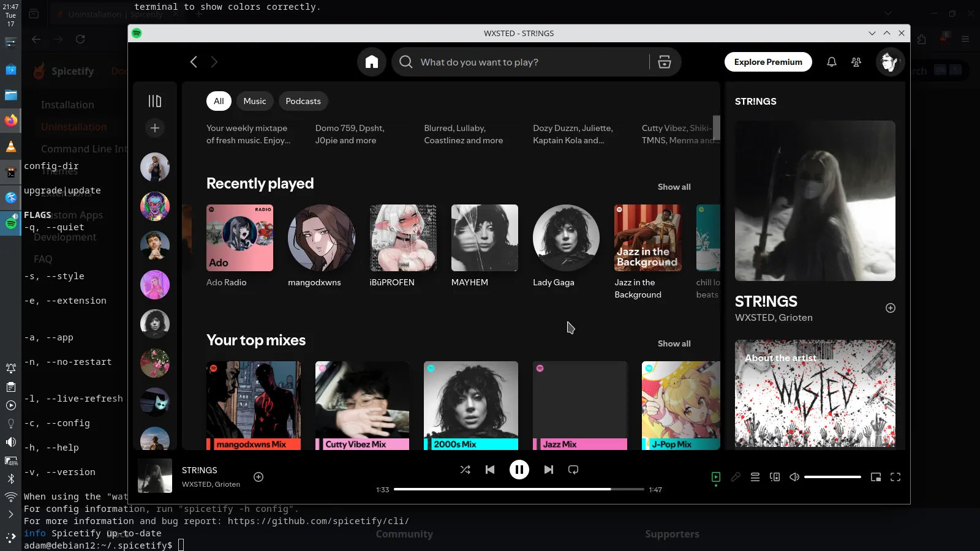The image size is (980, 551).
Task: Show all Your top mixes
Action: tap(674, 343)
